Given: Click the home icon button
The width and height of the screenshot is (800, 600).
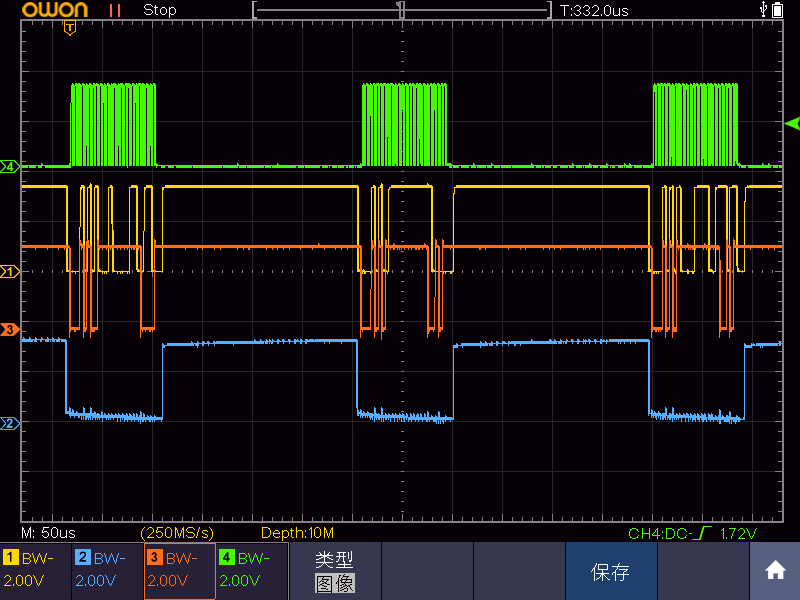Looking at the screenshot, I should [774, 571].
